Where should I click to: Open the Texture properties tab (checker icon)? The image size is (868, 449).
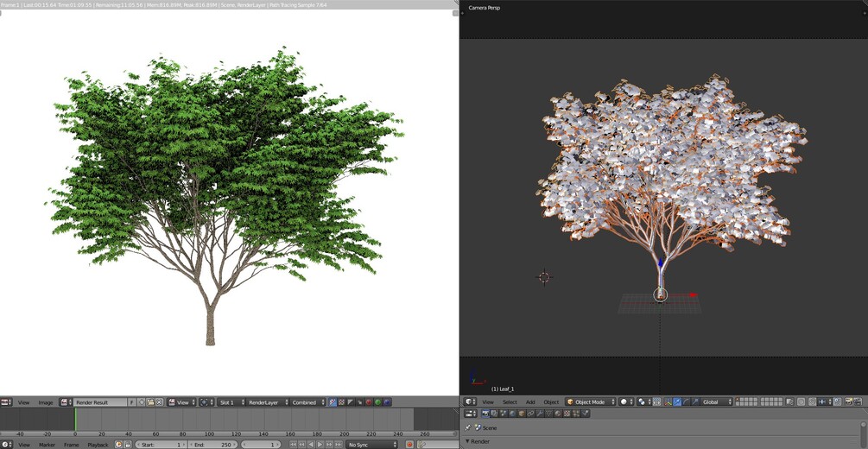pos(567,414)
